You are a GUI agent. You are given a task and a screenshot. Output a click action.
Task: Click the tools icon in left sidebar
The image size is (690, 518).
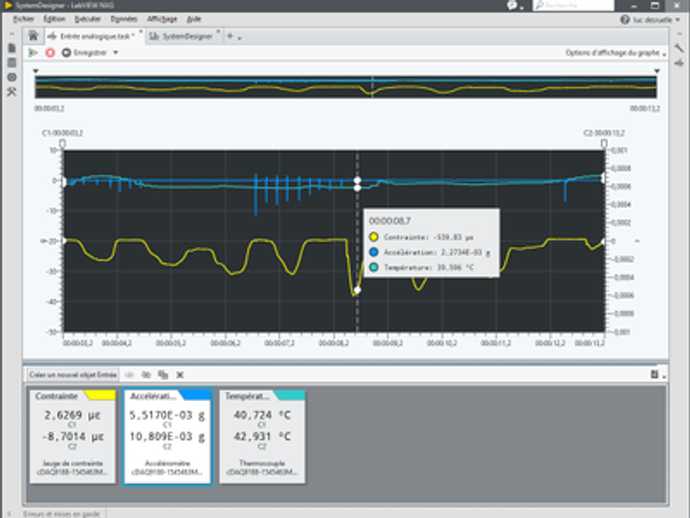(11, 92)
